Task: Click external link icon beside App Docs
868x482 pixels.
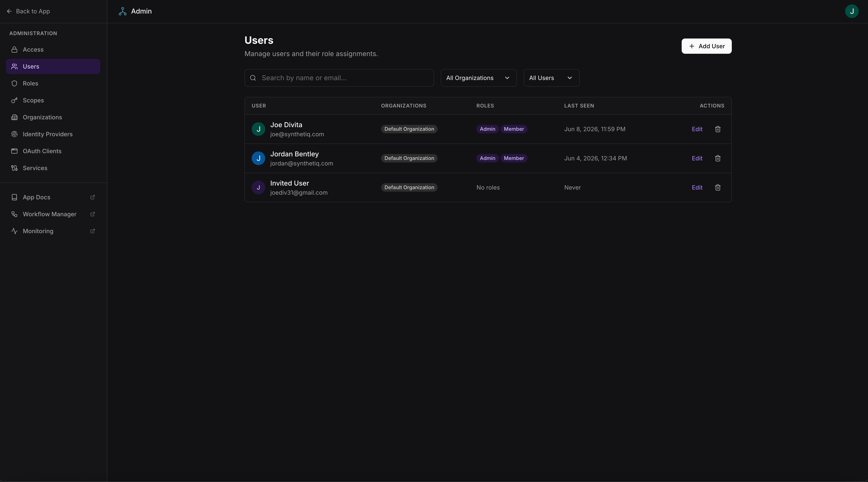Action: pos(93,197)
